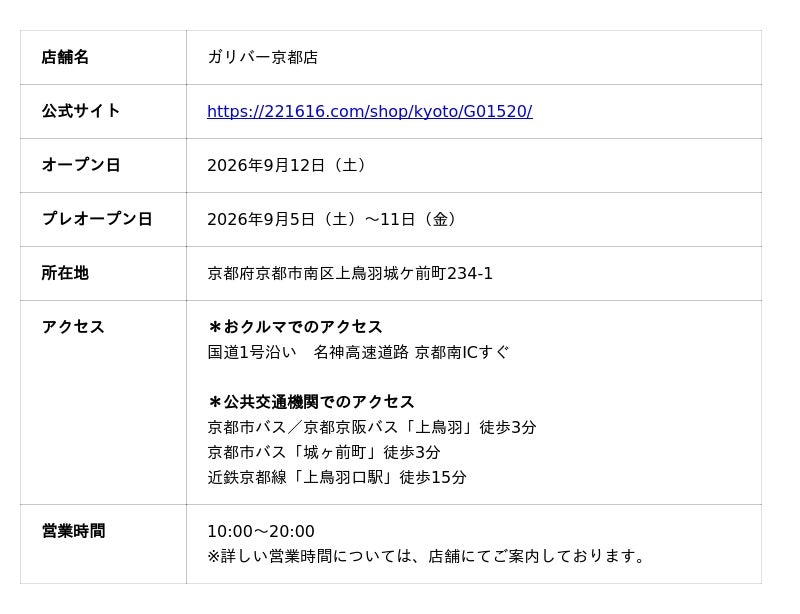Click the オープン日 row label
This screenshot has height=614, width=800.
(81, 165)
